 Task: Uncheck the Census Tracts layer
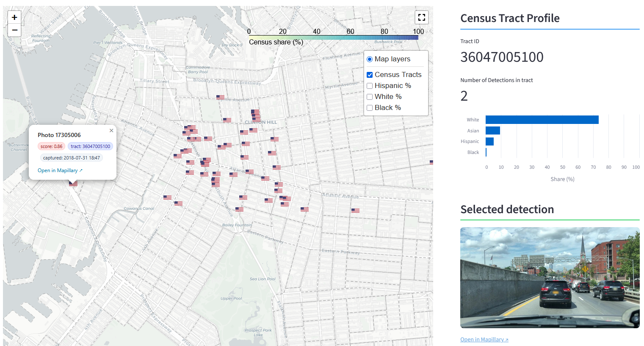tap(370, 75)
